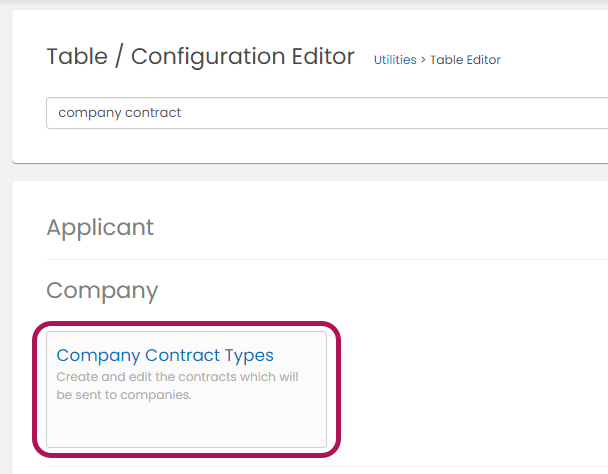
Task: Select the Company section heading
Action: tap(102, 291)
